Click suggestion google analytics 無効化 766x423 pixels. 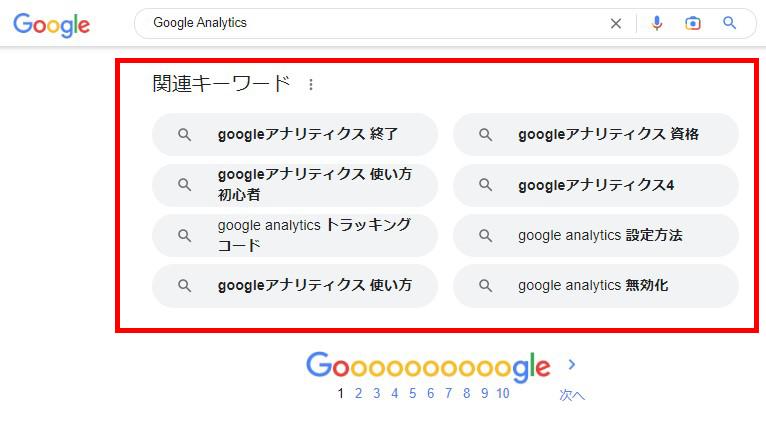pos(596,286)
